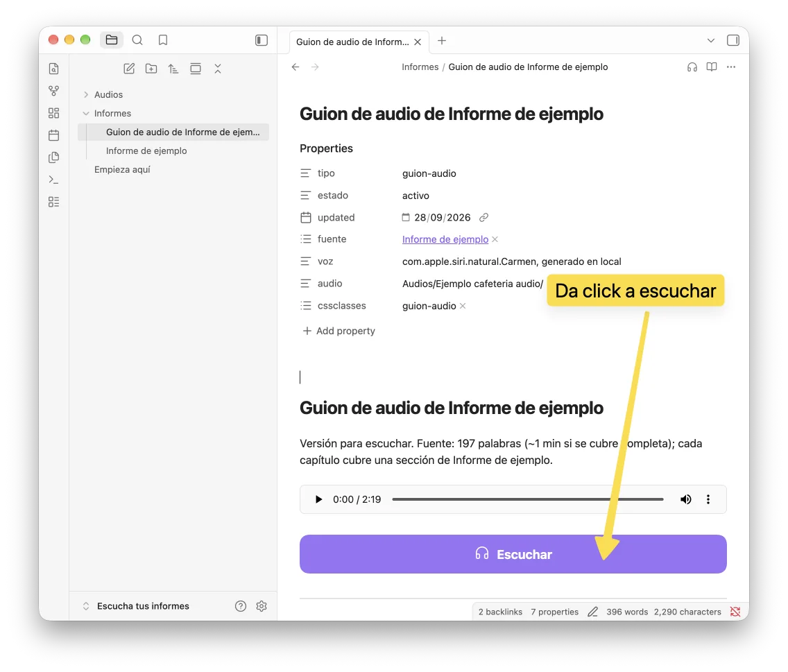Click Add property
The image size is (788, 672).
coord(339,331)
